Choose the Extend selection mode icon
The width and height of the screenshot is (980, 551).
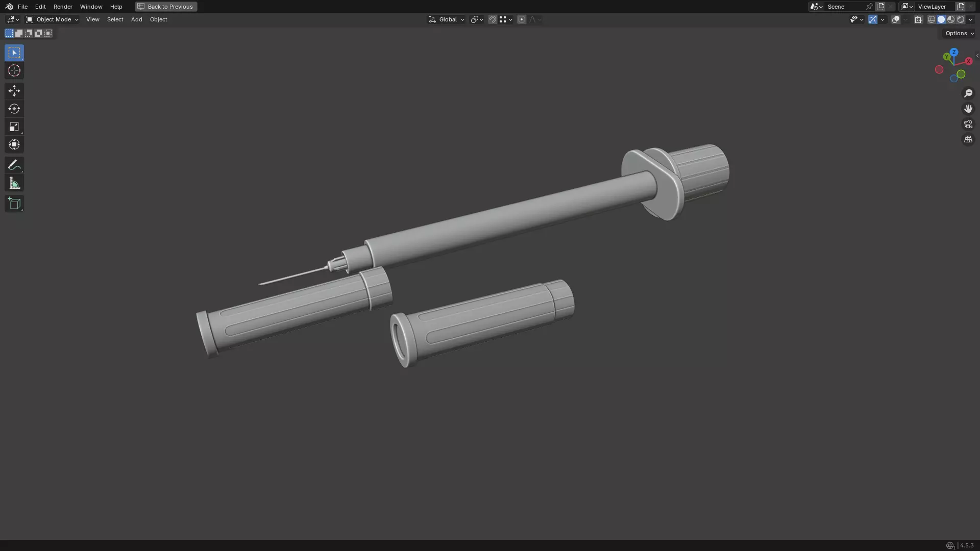click(x=19, y=33)
